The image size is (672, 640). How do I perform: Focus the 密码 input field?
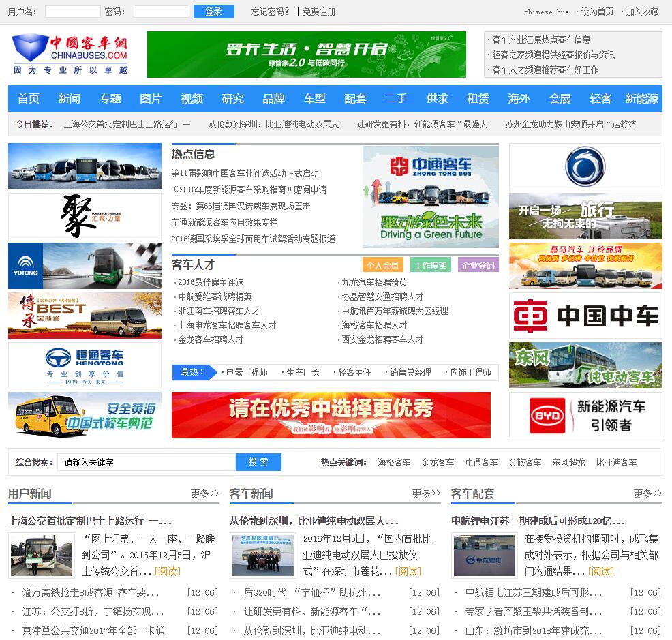162,12
